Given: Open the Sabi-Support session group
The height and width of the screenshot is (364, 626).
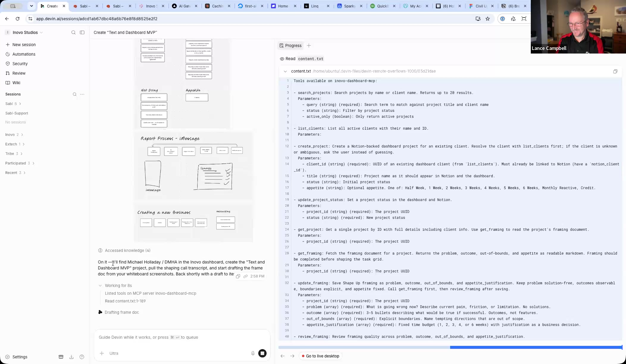Looking at the screenshot, I should 17,113.
